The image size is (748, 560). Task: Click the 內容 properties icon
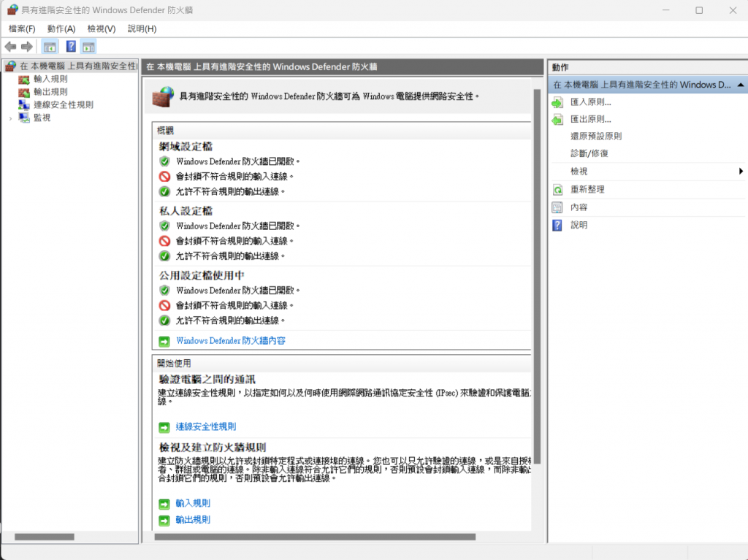557,207
